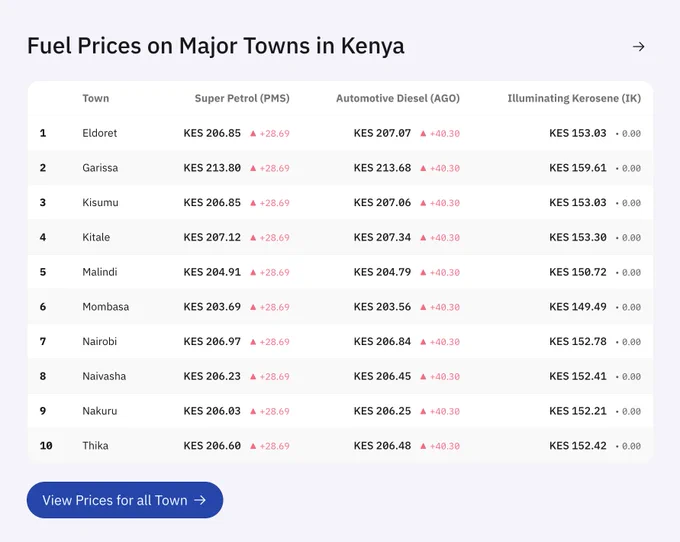Click the red up-triangle next to Nairobi diesel price

pos(423,342)
